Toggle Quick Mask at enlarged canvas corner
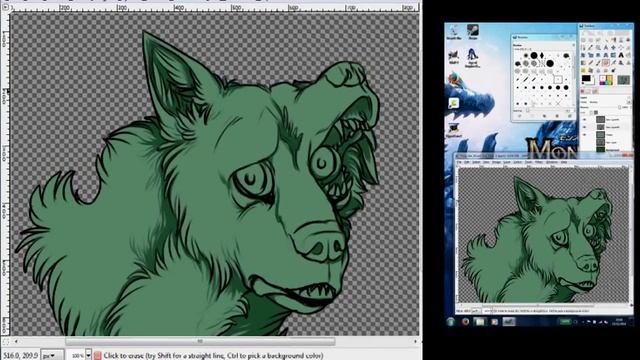The image size is (640, 360). tap(5, 341)
